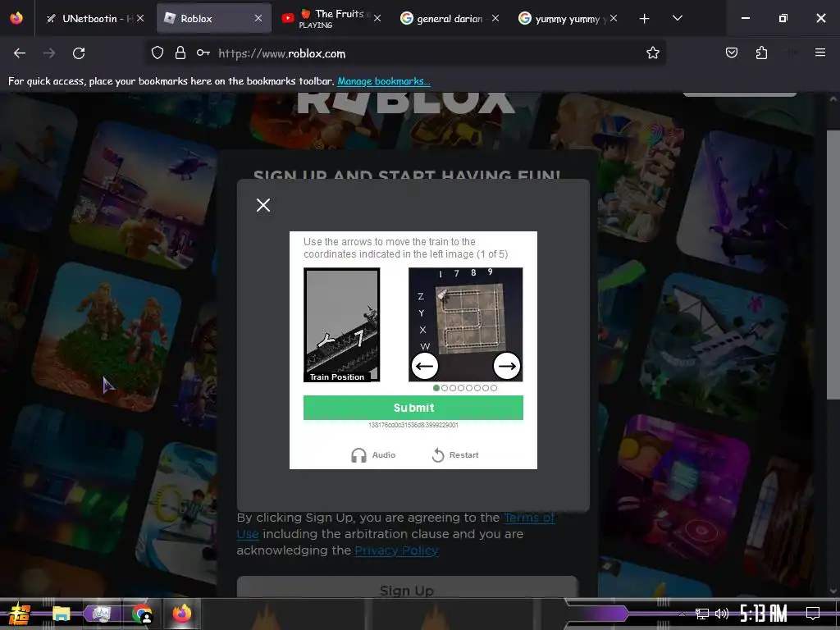The width and height of the screenshot is (840, 630).
Task: Switch to the yummy yummy Google tab
Action: coord(568,19)
